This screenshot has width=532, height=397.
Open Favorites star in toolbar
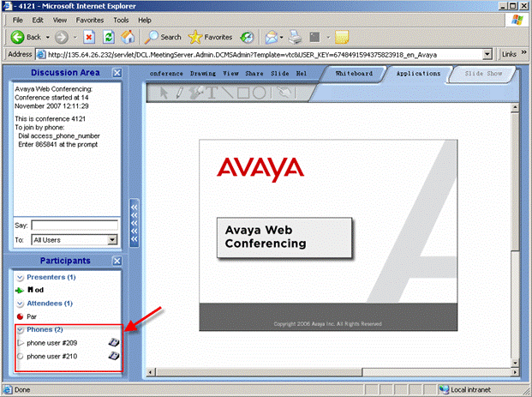pos(211,37)
